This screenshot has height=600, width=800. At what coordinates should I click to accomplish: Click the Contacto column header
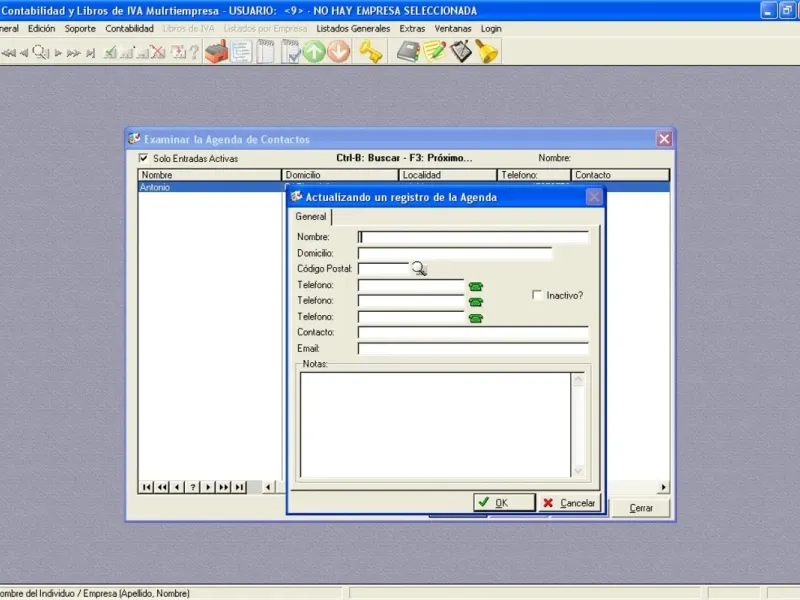(x=620, y=175)
